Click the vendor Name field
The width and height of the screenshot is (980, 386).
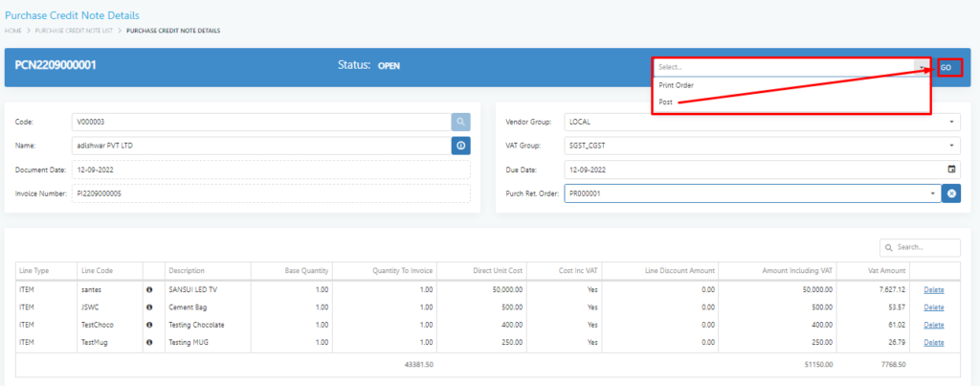[261, 146]
